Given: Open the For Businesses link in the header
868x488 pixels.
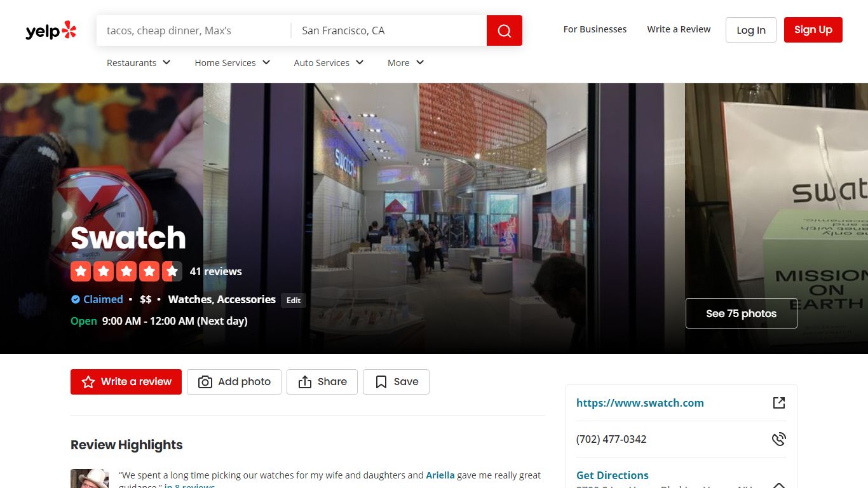Looking at the screenshot, I should 595,29.
